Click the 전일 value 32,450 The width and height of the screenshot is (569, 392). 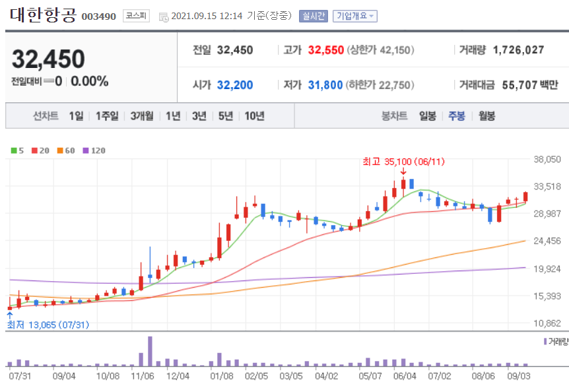tap(235, 50)
